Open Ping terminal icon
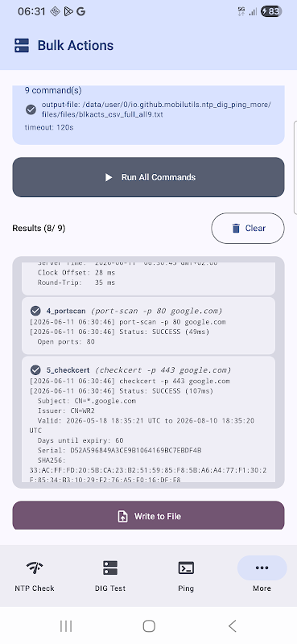 click(186, 568)
